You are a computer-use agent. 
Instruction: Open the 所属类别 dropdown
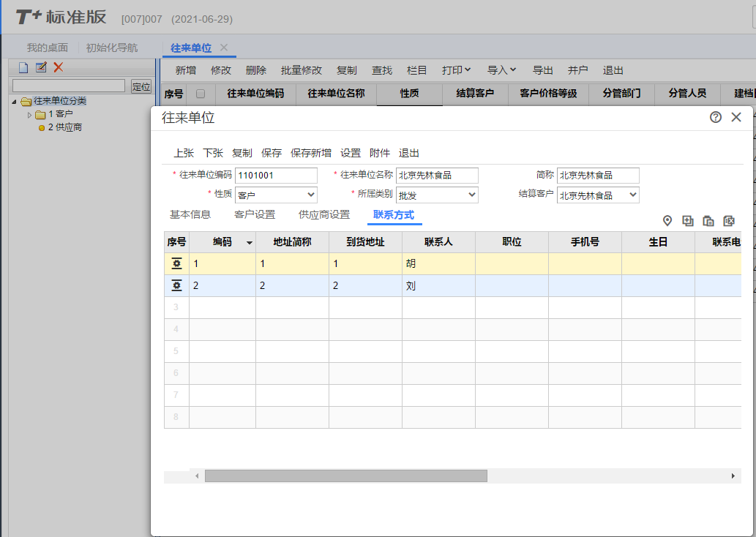472,195
